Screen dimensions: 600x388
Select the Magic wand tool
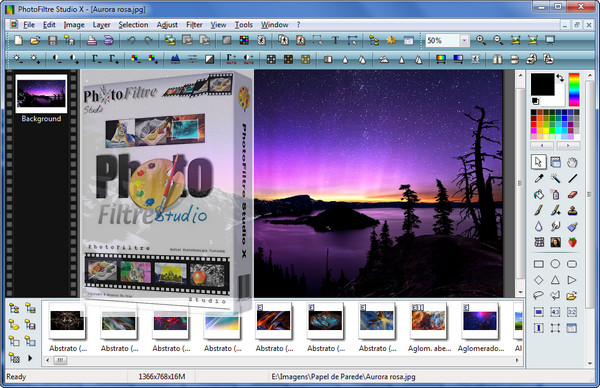(555, 178)
